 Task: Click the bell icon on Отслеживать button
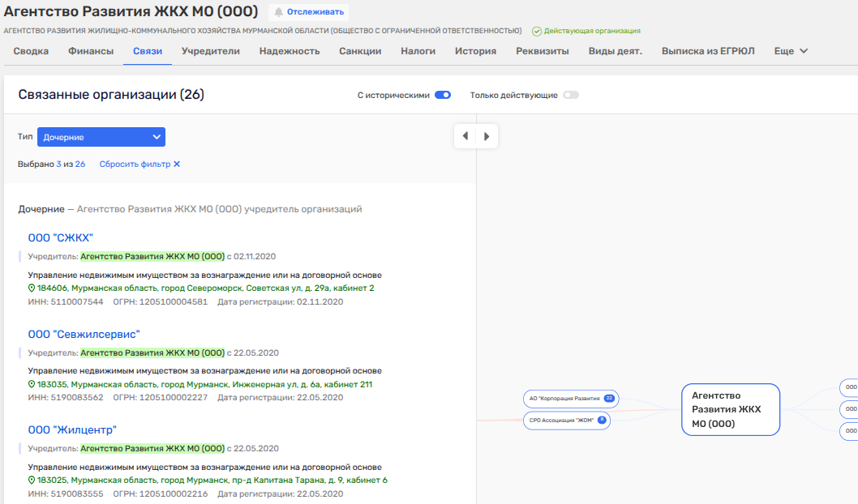[x=279, y=12]
